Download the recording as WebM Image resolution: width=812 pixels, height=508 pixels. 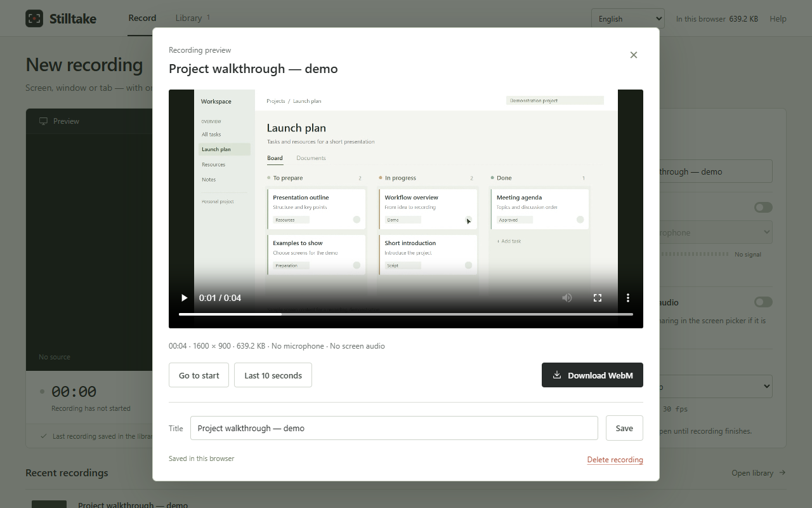click(593, 375)
